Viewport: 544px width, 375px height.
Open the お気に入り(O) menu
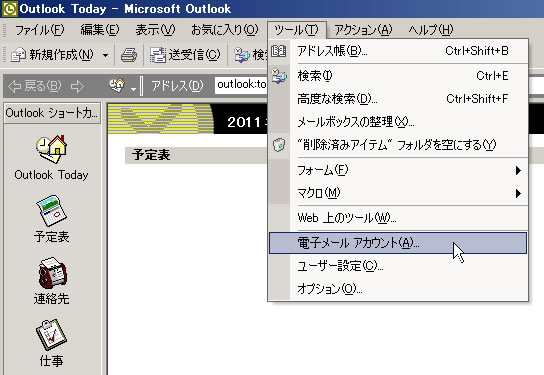(x=224, y=30)
